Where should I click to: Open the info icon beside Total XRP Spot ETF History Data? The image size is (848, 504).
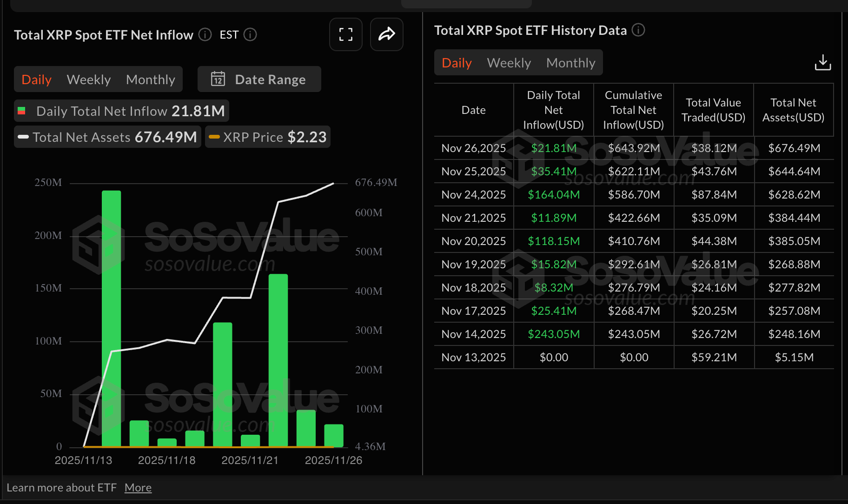pyautogui.click(x=638, y=30)
